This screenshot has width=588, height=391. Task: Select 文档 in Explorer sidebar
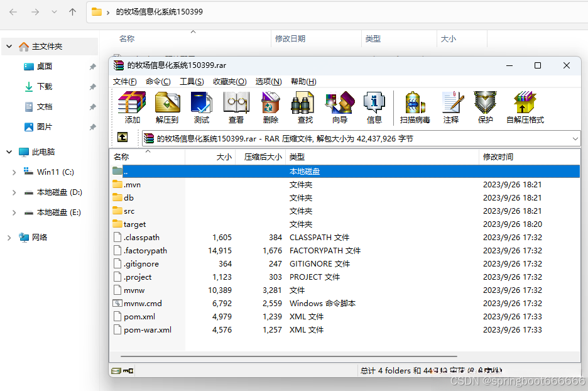44,107
